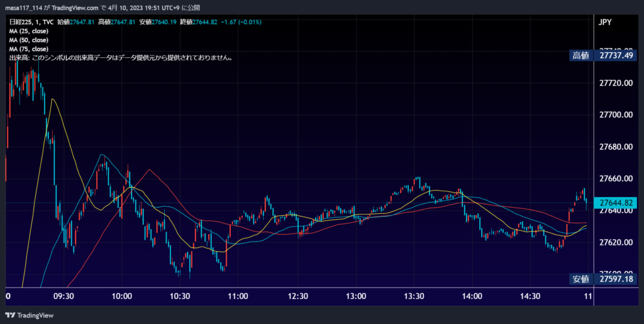Select the MA (75, close) indicator label
Viewport: 644px width, 324px height.
(x=29, y=49)
